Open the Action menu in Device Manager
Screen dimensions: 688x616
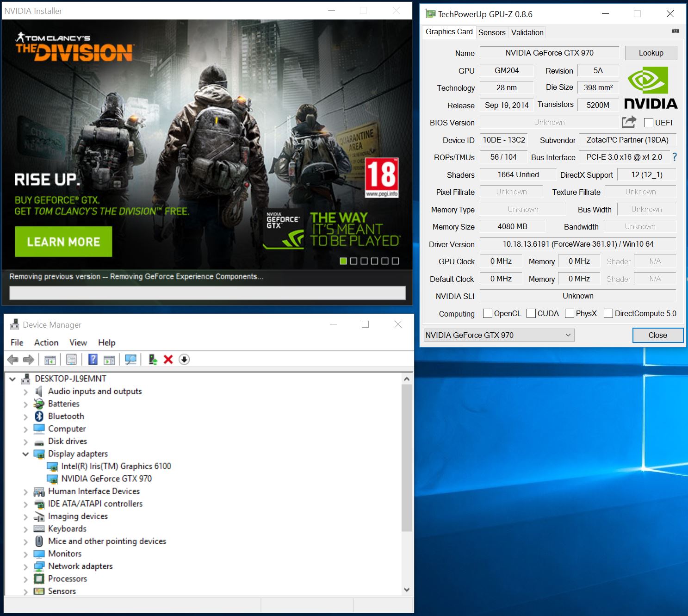[46, 342]
